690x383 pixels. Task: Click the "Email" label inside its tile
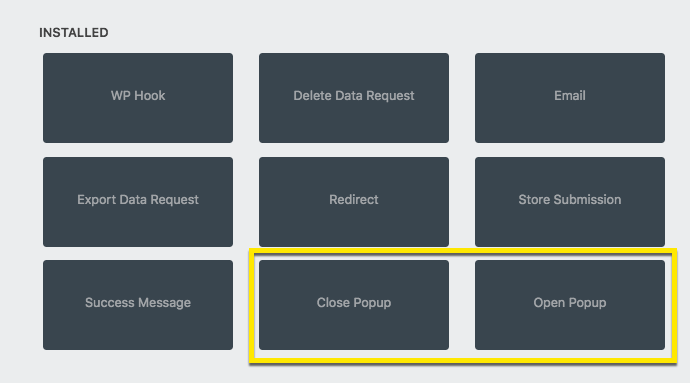[x=570, y=96]
